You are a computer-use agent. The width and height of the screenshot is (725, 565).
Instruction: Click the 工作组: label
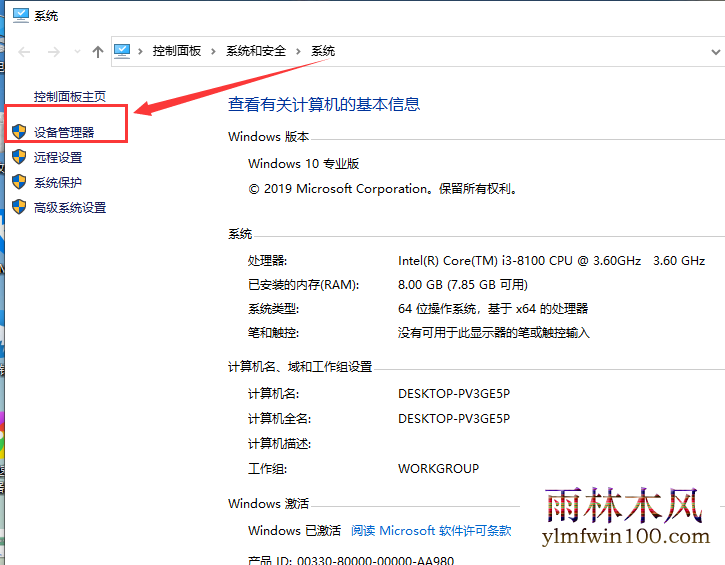coord(267,468)
